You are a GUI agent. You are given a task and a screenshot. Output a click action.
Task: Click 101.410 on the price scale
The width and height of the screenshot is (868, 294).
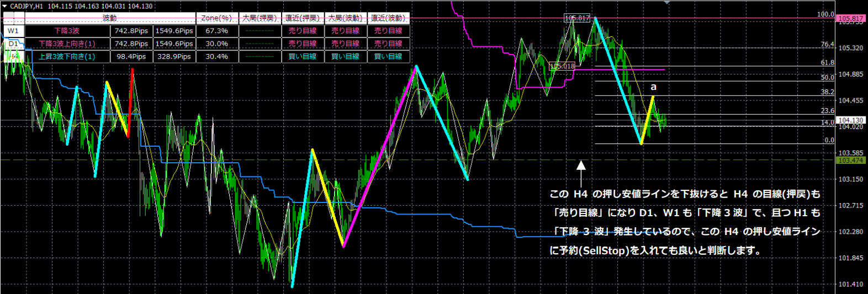[851, 284]
